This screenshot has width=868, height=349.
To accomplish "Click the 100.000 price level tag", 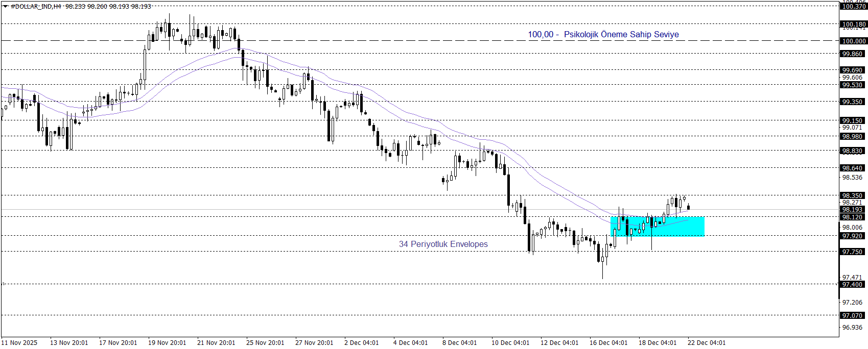I will click(x=853, y=41).
